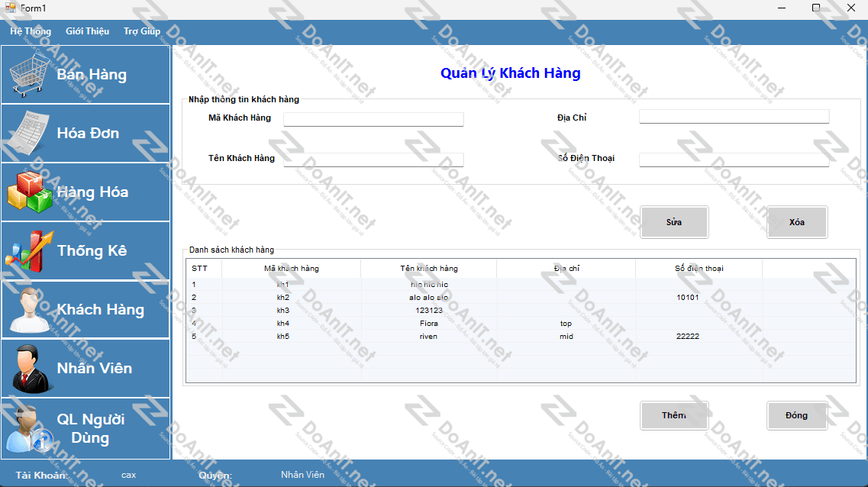Click the 'Quyền:' status label

point(215,476)
